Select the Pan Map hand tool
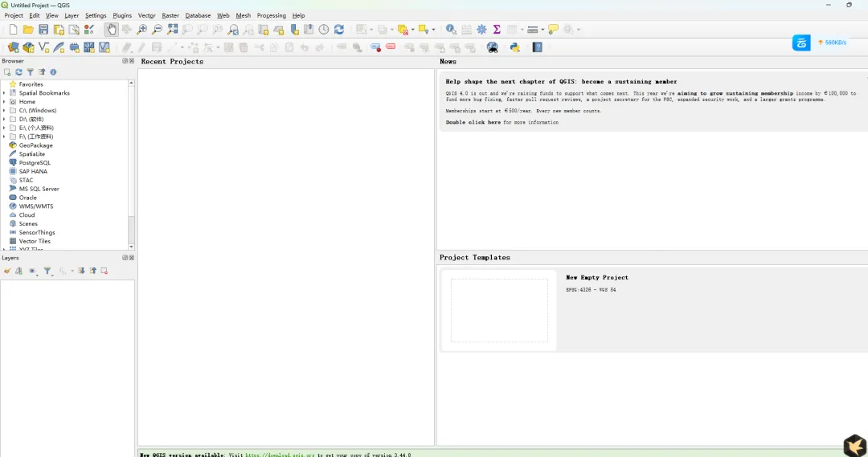868x457 pixels. (x=111, y=30)
